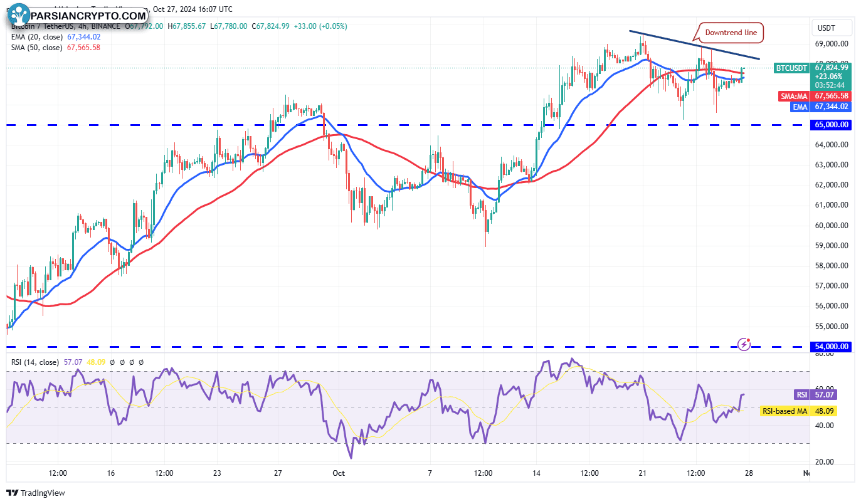Click the SMA:MA label on price axis
The height and width of the screenshot is (504, 861).
795,97
